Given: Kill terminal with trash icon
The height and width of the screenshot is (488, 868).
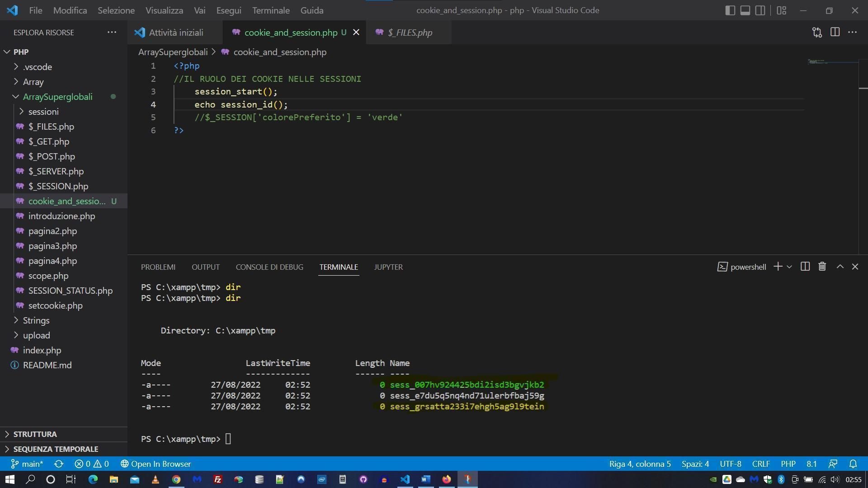Looking at the screenshot, I should click(822, 267).
